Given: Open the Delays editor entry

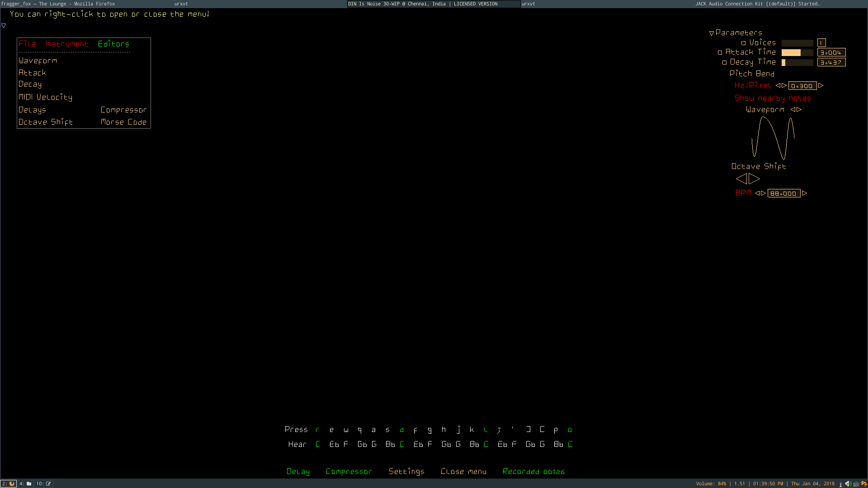Looking at the screenshot, I should 32,110.
